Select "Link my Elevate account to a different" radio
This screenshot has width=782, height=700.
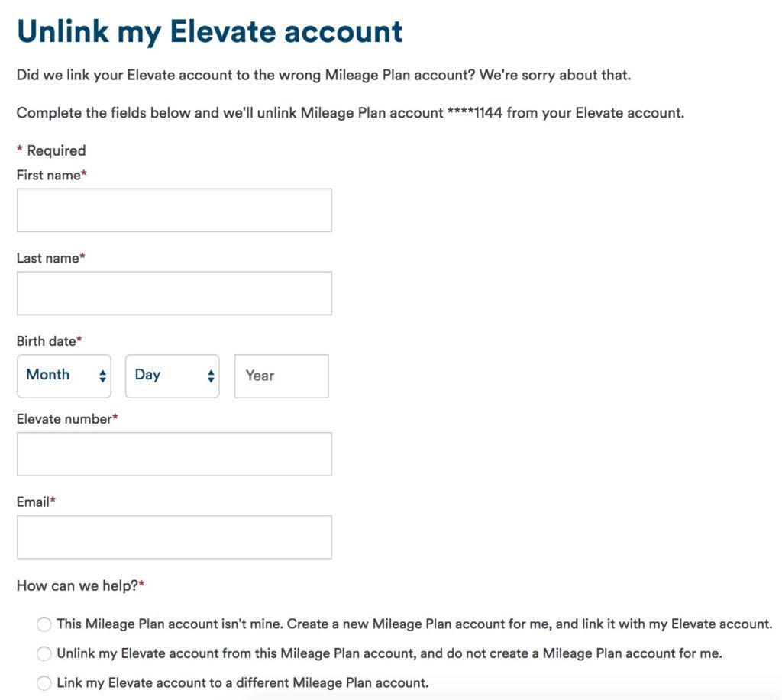pyautogui.click(x=44, y=683)
